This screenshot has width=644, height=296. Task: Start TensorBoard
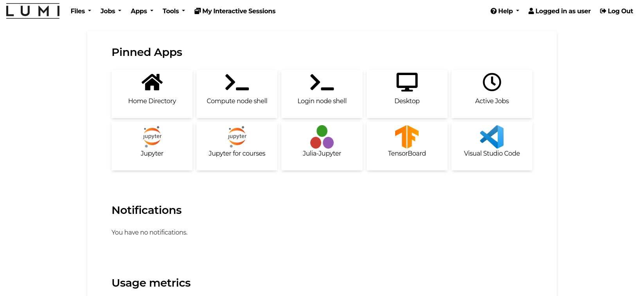click(x=407, y=146)
